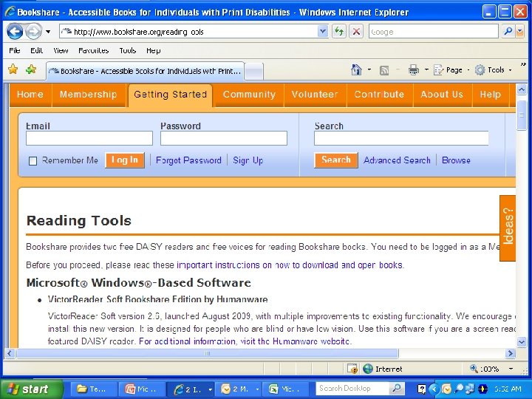Select the Bookshare browser tab

click(145, 71)
